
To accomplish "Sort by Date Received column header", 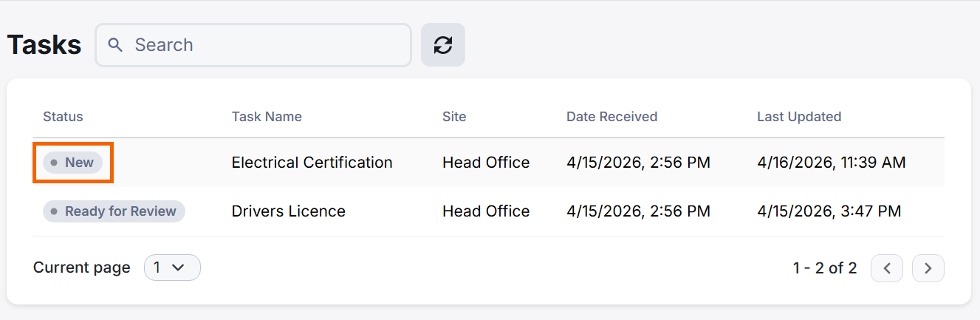I will pos(611,117).
